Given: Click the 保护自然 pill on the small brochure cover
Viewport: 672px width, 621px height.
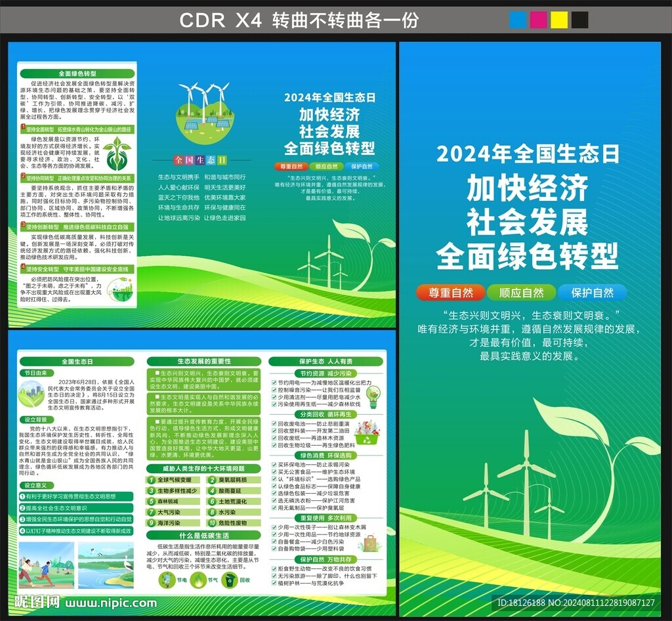Looking at the screenshot, I should point(362,166).
